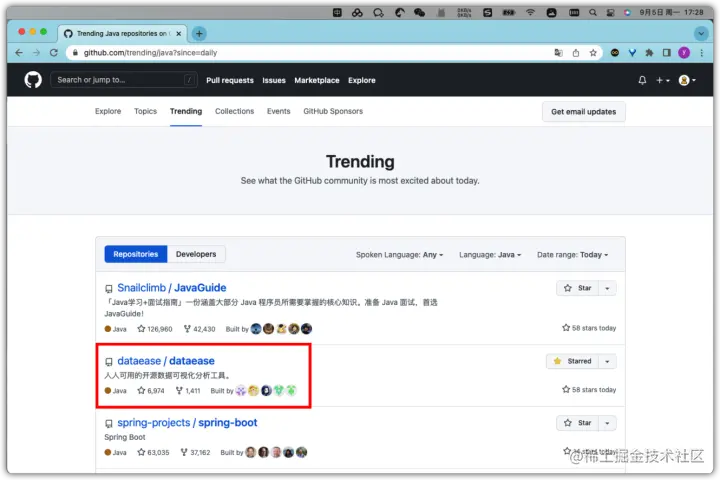The width and height of the screenshot is (720, 480).
Task: Expand the Spoken Language: Any dropdown
Action: tap(399, 254)
